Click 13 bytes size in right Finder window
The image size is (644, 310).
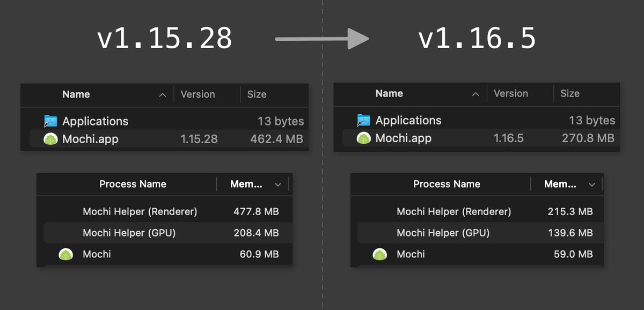(592, 120)
